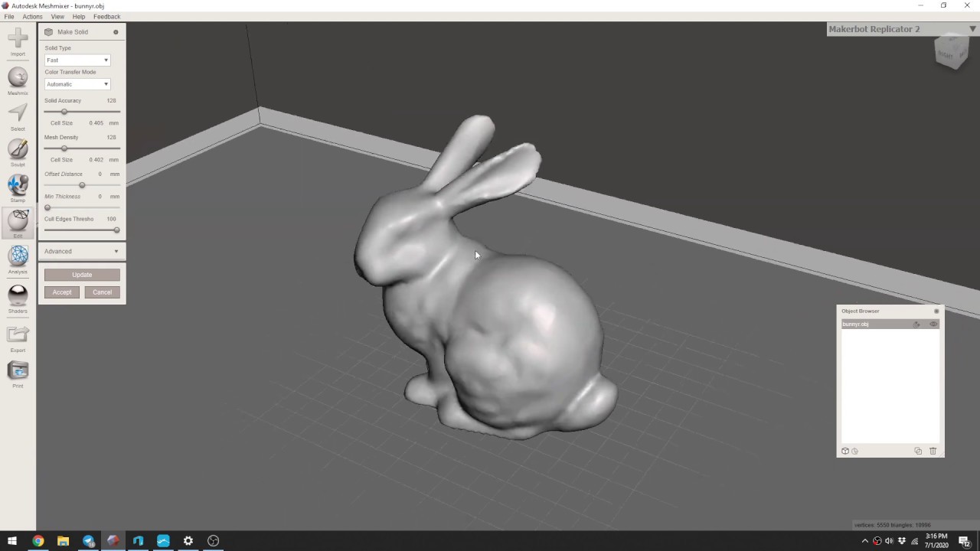Open the Analysis tool
The height and width of the screenshot is (551, 980).
18,259
